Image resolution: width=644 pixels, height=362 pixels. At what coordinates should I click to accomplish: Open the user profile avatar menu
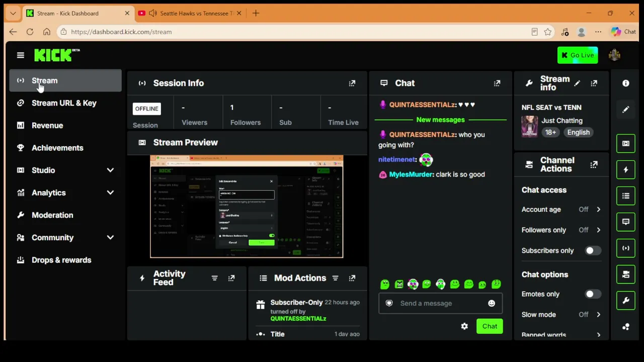click(x=614, y=55)
